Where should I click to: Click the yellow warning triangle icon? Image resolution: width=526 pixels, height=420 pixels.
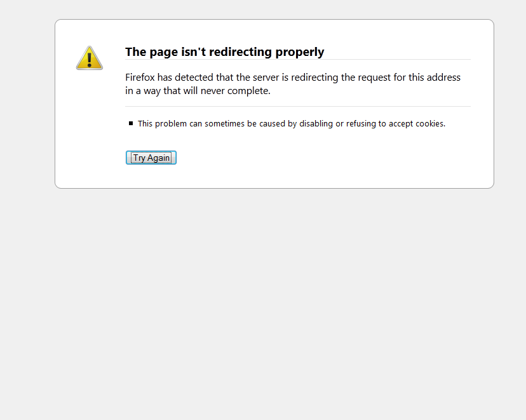(x=89, y=58)
